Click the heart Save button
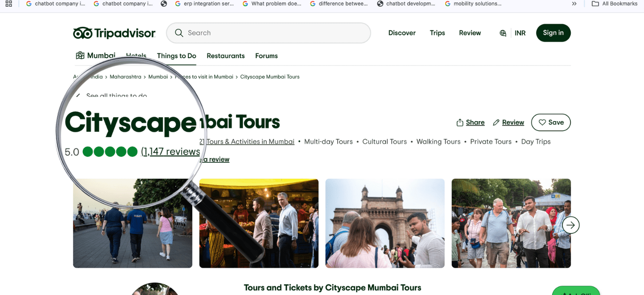Screen dimensions: 644x295 [x=551, y=122]
